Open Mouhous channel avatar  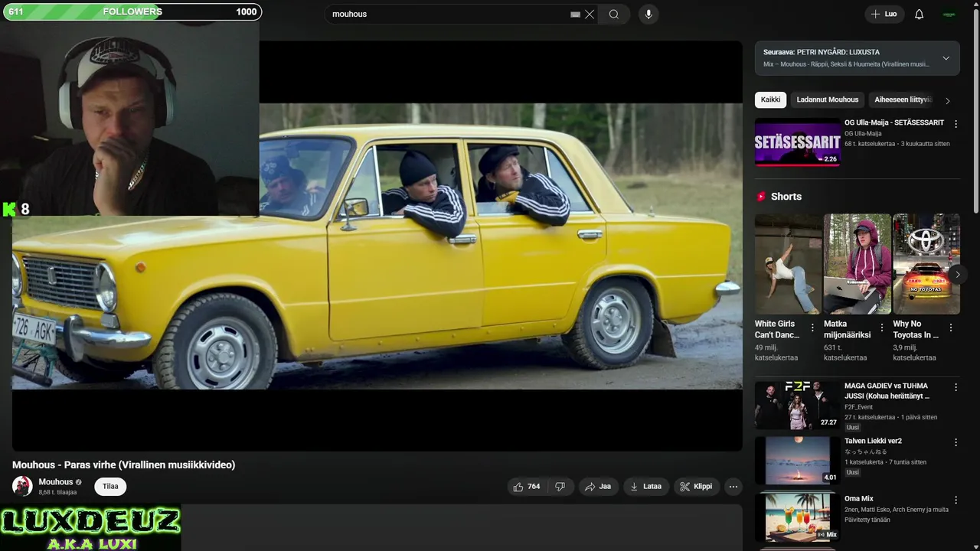(22, 486)
